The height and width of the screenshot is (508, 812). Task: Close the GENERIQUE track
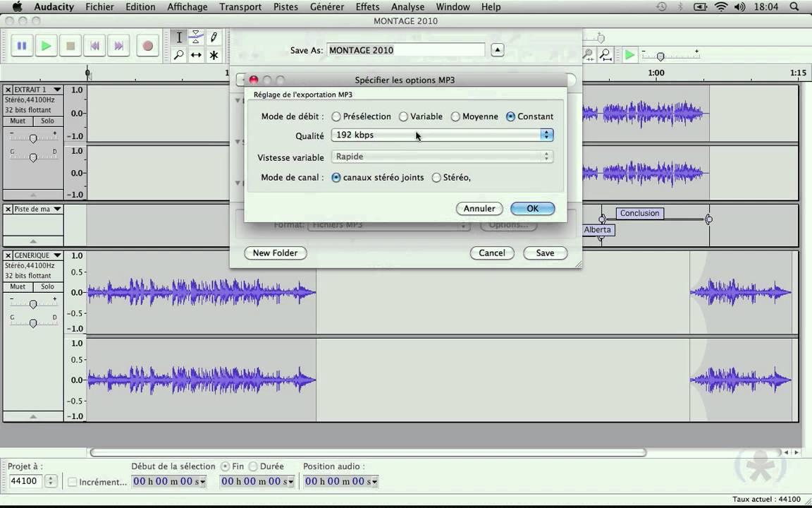click(8, 255)
